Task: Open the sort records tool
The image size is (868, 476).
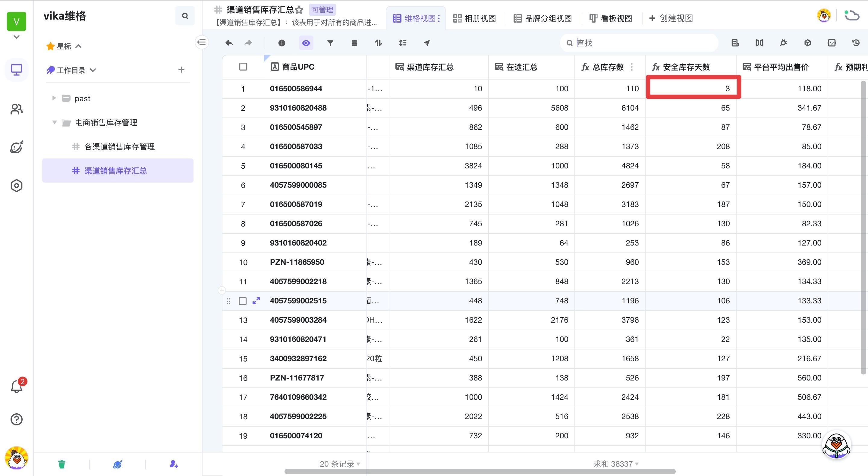Action: coord(379,43)
